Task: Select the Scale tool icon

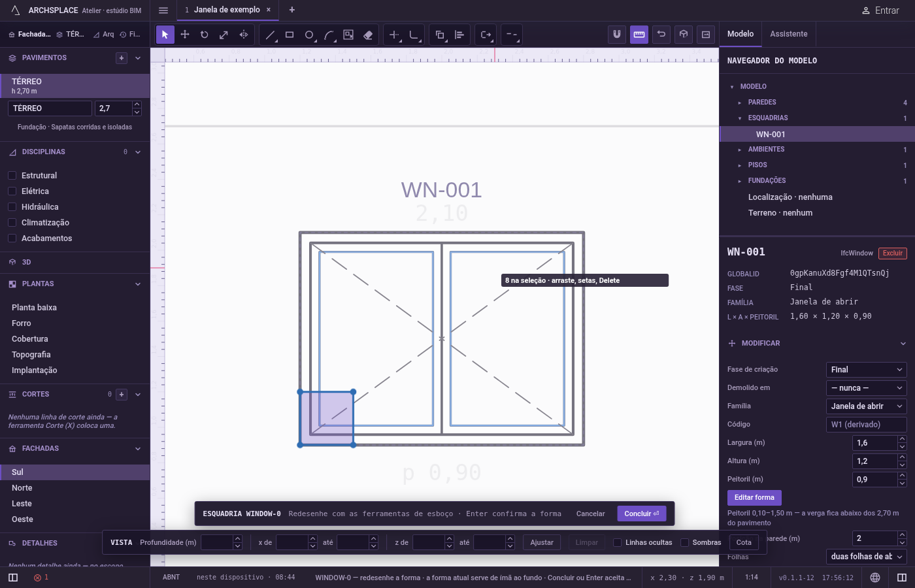Action: [x=224, y=35]
